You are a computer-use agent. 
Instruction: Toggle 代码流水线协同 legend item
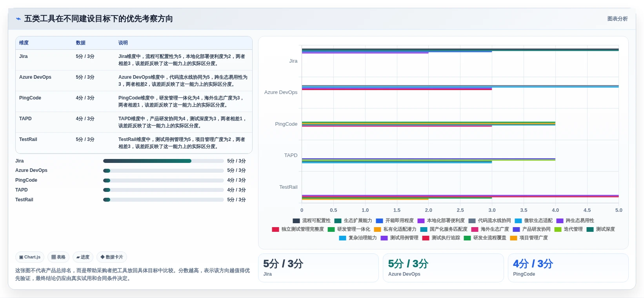(489, 221)
